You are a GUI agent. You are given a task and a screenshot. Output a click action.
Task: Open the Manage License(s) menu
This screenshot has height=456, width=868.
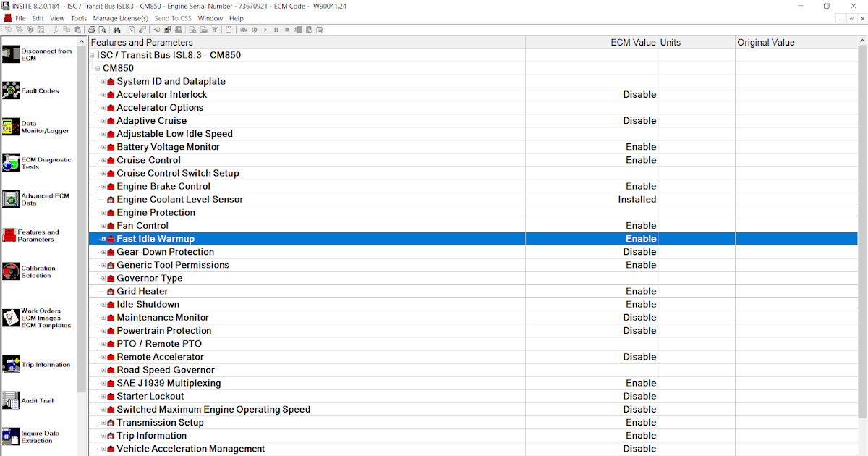click(121, 18)
